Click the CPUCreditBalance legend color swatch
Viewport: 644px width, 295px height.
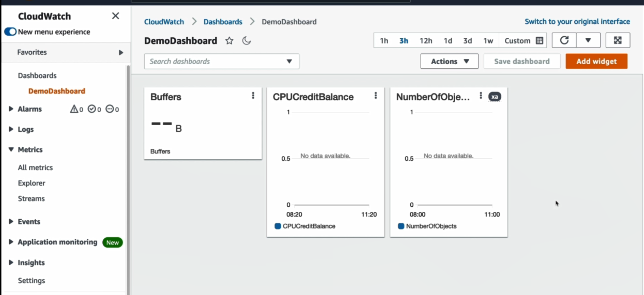tap(277, 226)
